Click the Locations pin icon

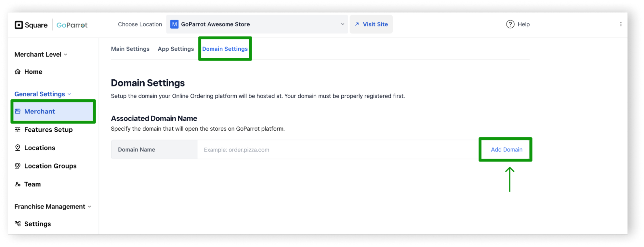[x=18, y=148]
